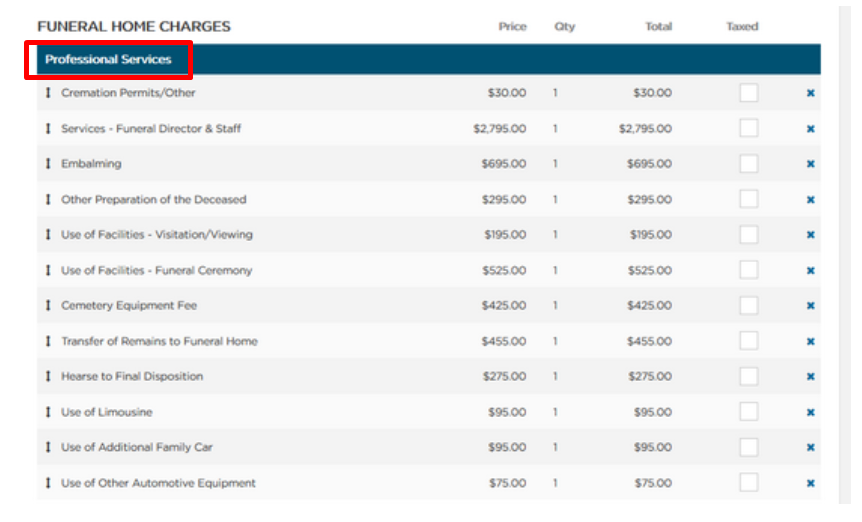862x522 pixels.
Task: Remove the Cemetery Equipment Fee item
Action: pos(810,306)
